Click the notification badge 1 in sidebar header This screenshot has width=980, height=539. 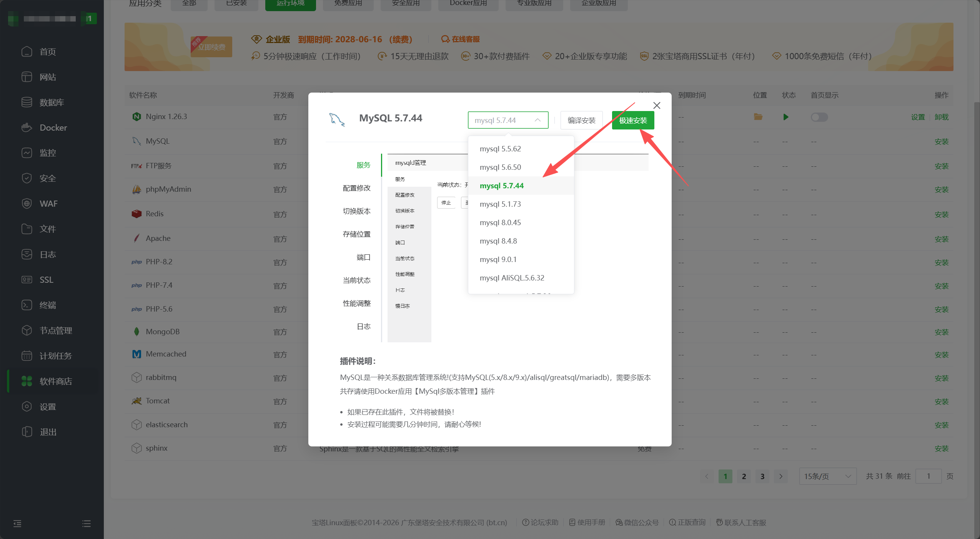pyautogui.click(x=89, y=18)
